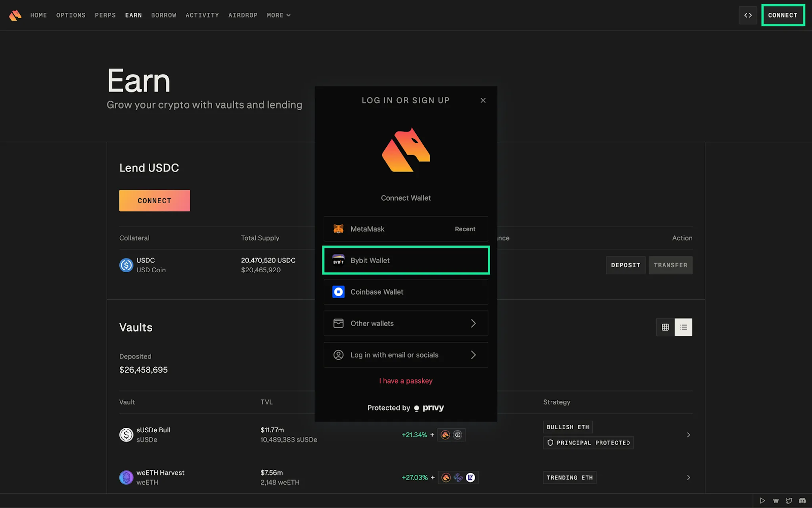Click the Strategy column header
The image size is (812, 508).
[557, 402]
